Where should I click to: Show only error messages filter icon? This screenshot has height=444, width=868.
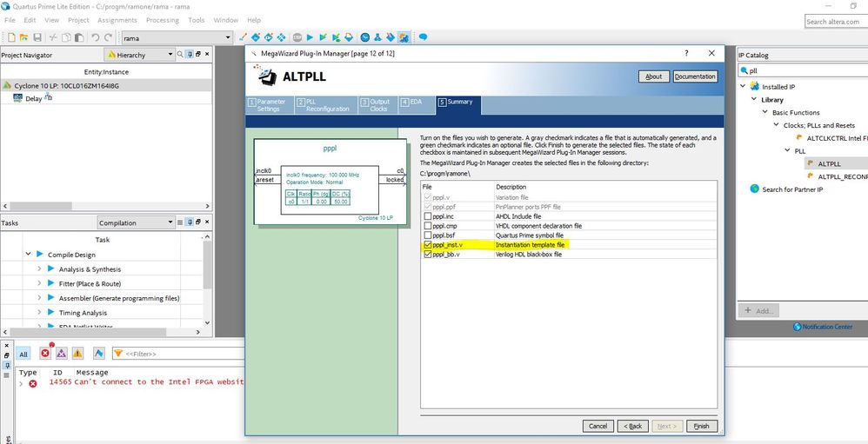[45, 353]
